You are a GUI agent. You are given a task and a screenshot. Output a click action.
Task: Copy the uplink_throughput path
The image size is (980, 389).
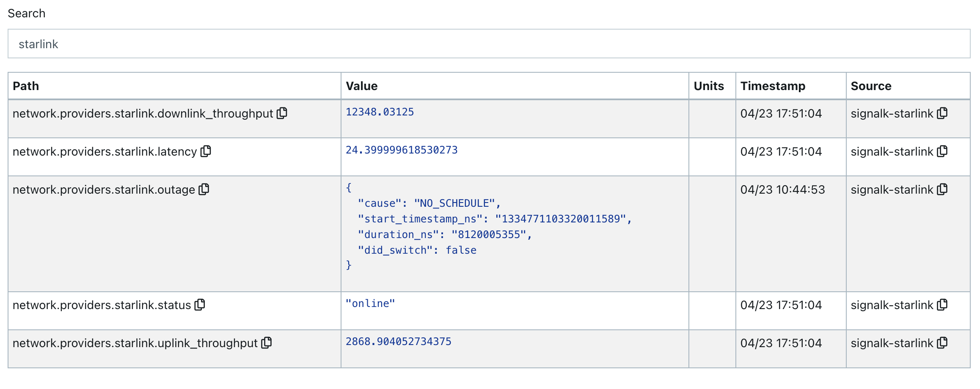pyautogui.click(x=267, y=343)
